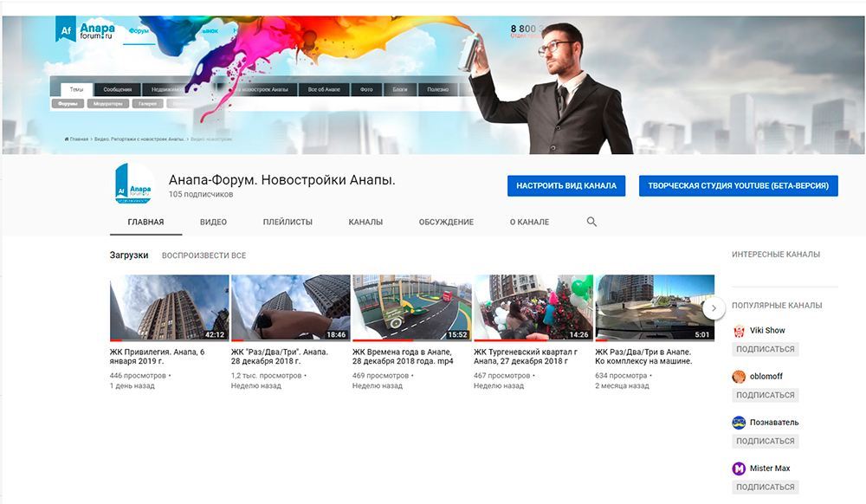Subscribe to Mister Max channel
This screenshot has height=504, width=866.
point(765,487)
